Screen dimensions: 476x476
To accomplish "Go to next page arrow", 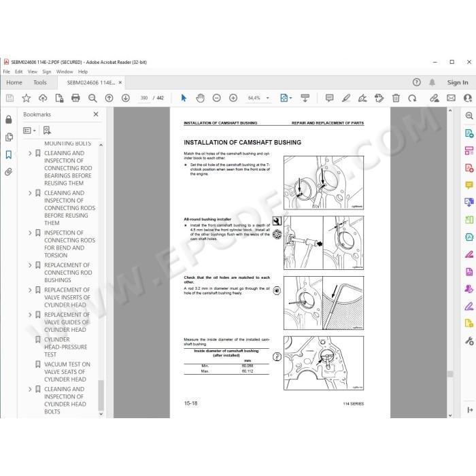I will point(126,98).
